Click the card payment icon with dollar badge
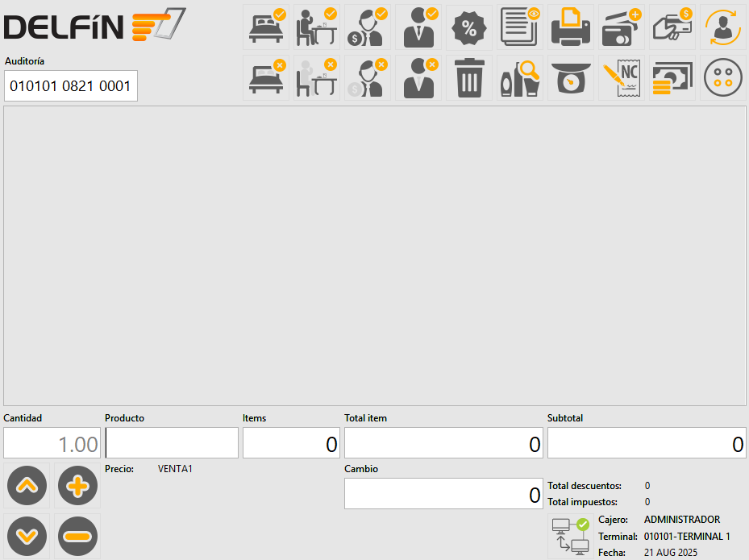 click(x=672, y=27)
